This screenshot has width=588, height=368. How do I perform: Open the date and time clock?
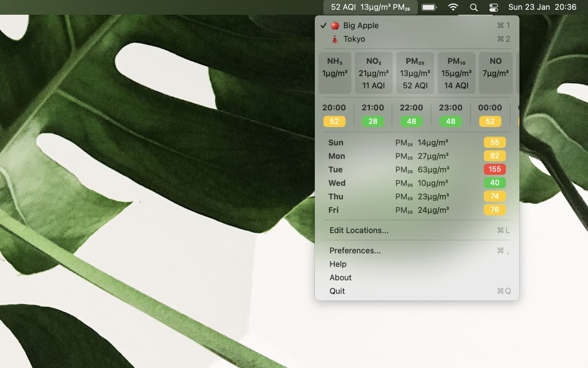pos(542,7)
